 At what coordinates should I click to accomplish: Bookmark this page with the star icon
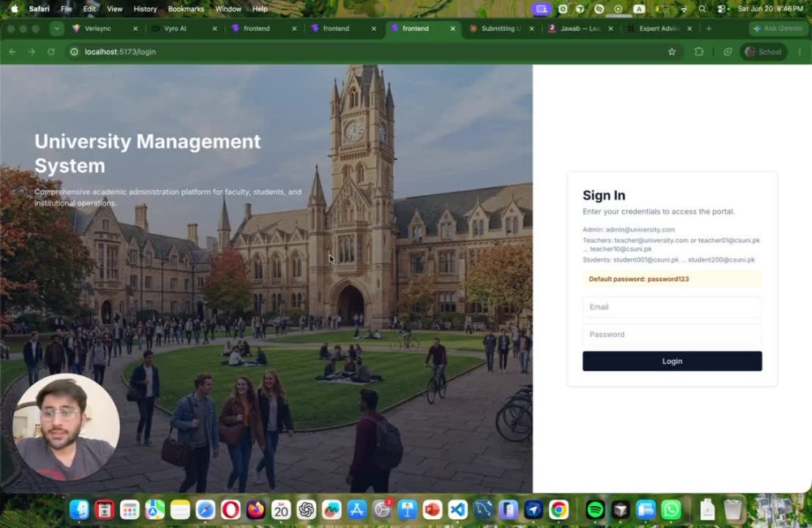[x=672, y=52]
